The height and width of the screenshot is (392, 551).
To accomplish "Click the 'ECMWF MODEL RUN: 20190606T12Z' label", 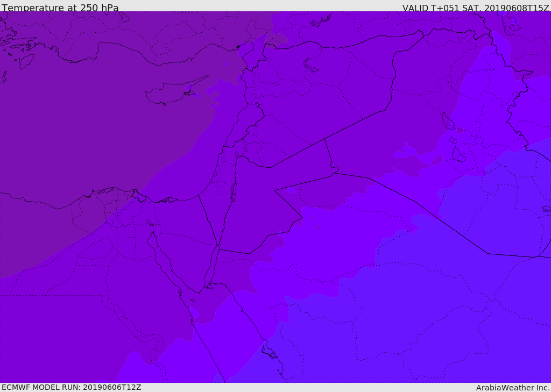I will [72, 387].
